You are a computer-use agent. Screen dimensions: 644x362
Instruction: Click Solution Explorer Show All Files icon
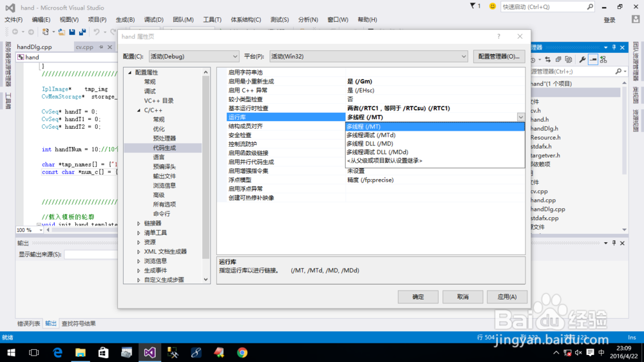(569, 59)
